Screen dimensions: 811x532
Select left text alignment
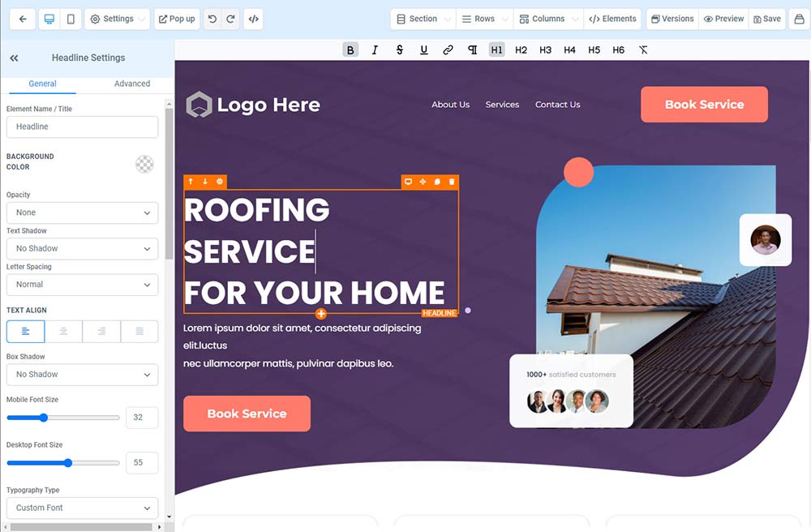point(25,332)
